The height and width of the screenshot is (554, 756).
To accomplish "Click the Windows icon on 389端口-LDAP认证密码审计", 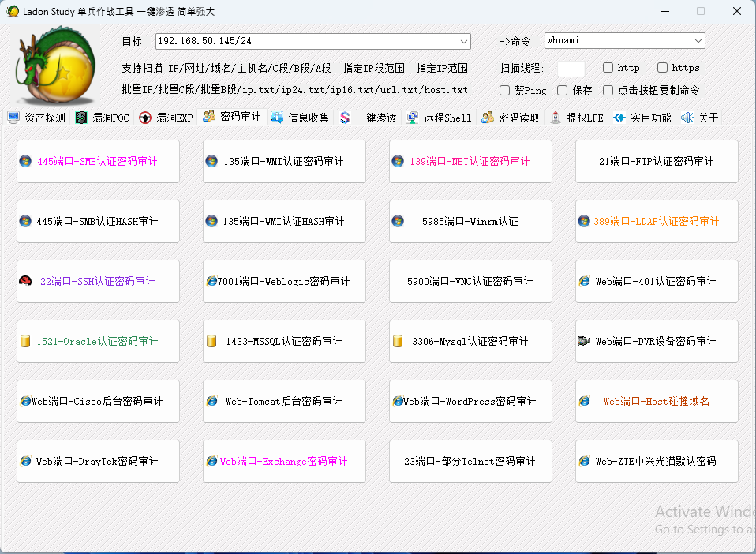I will (584, 221).
